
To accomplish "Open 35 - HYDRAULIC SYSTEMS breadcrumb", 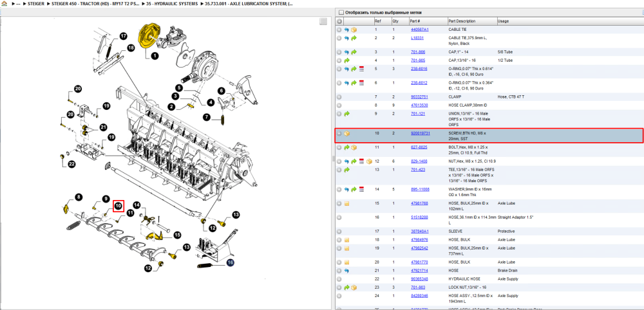I will pyautogui.click(x=172, y=3).
